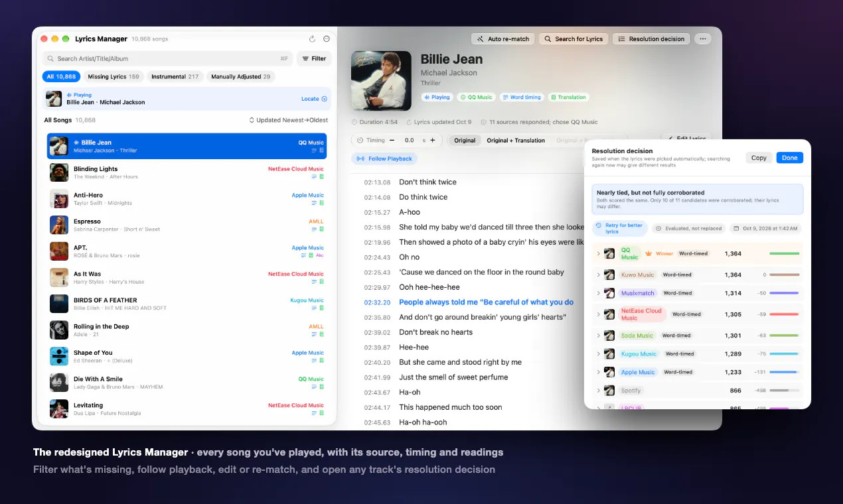Click the word timing icon in the Rolling in the Deep row
Image resolution: width=843 pixels, height=504 pixels.
[314, 334]
